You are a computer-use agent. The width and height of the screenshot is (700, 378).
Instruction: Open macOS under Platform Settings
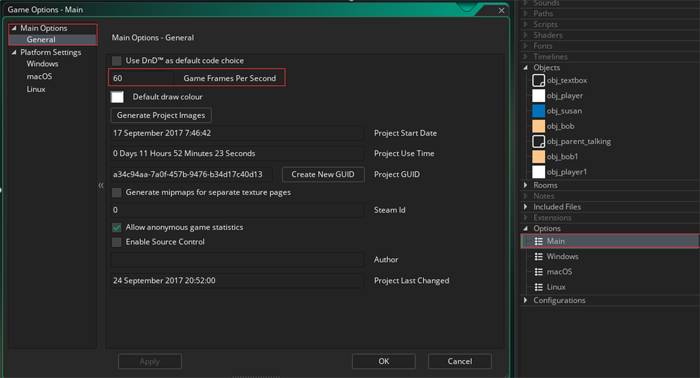coord(39,77)
